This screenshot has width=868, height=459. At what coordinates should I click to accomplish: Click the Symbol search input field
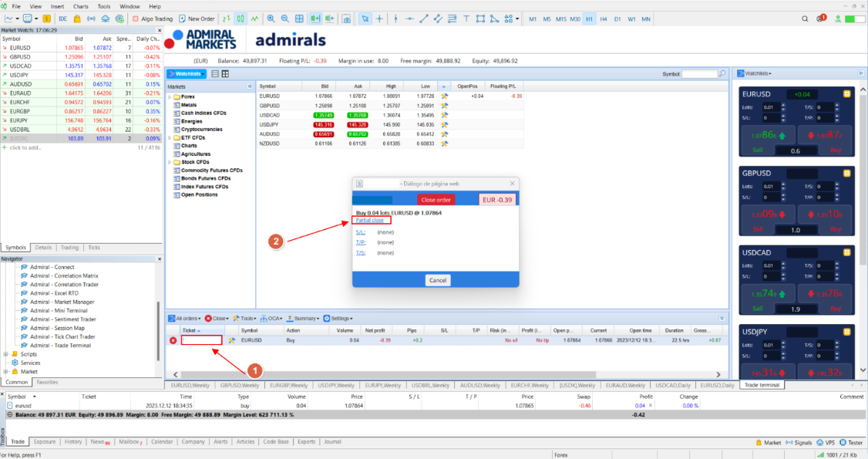point(699,73)
